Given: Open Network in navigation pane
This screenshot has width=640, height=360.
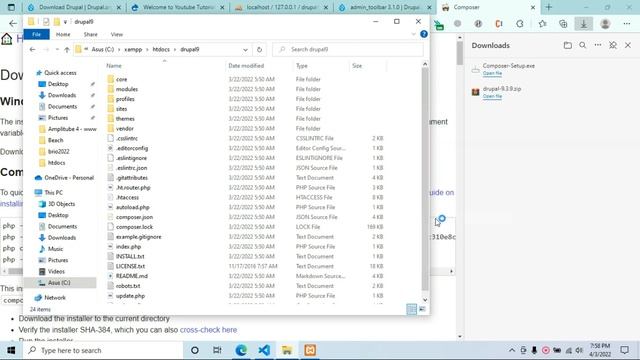Looking at the screenshot, I should coord(55,298).
